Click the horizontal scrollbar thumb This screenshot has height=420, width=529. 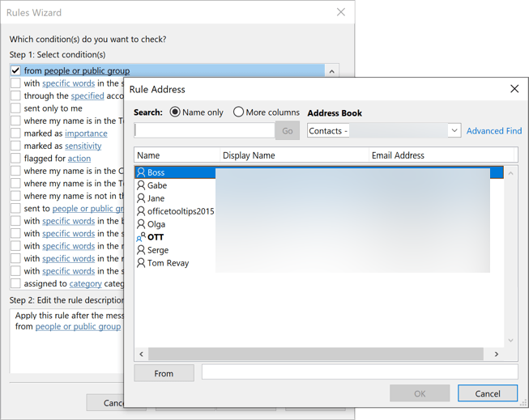(x=316, y=354)
